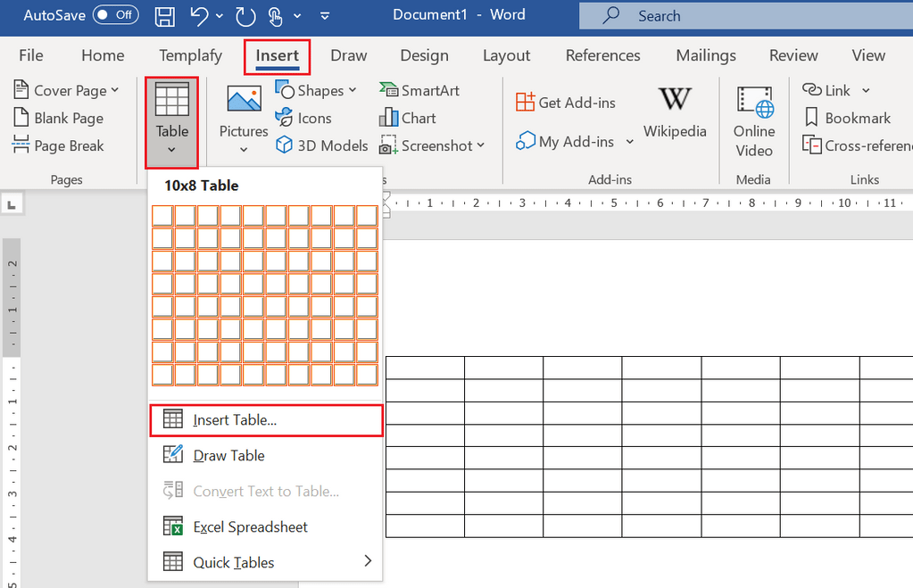
Task: Click the Bookmark icon
Action: (x=847, y=118)
